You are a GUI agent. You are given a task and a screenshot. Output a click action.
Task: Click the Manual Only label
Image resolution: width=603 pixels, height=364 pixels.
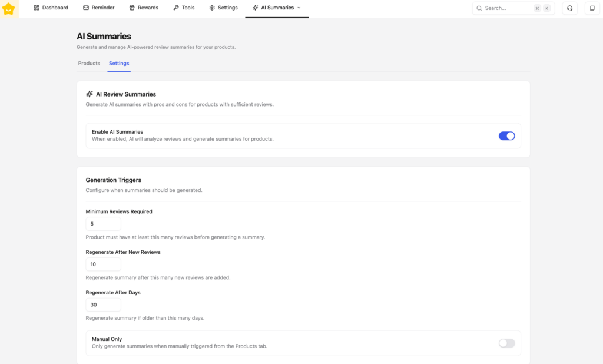tap(107, 339)
